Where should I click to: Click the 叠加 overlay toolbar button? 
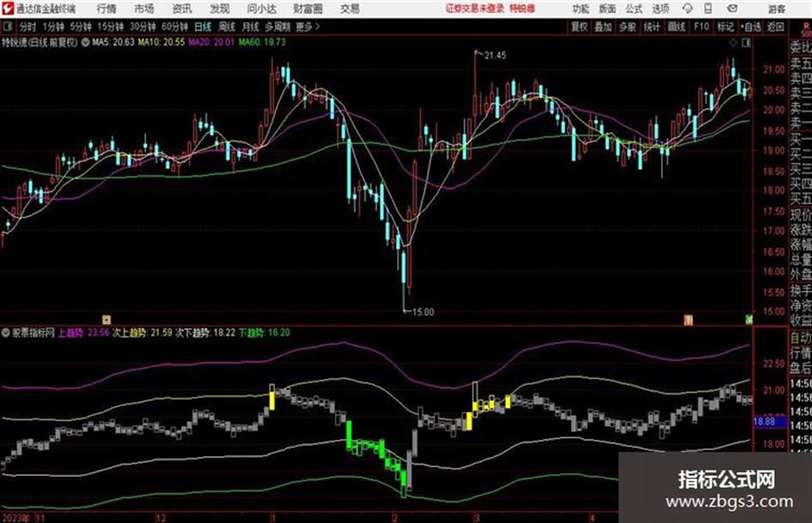(x=603, y=27)
